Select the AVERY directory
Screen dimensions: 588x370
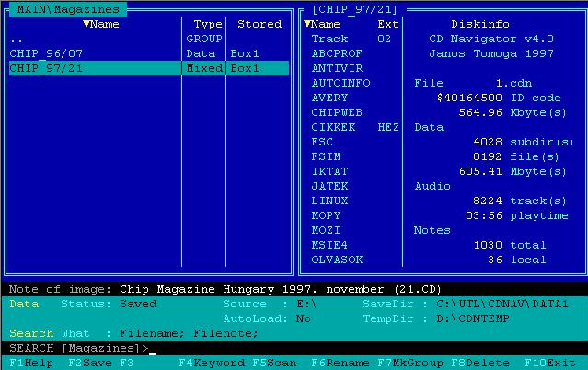pyautogui.click(x=329, y=98)
